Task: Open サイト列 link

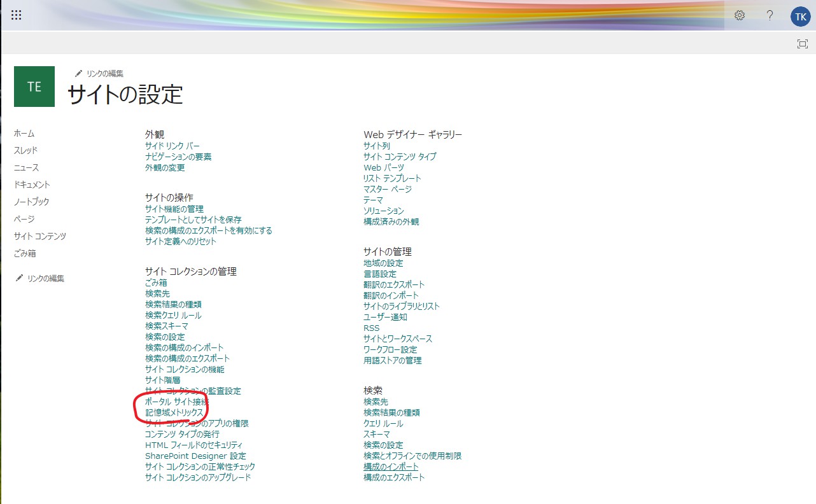Action: [377, 146]
